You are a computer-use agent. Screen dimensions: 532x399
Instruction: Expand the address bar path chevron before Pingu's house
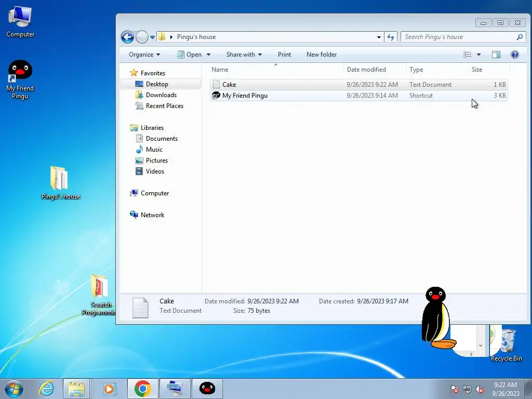[x=171, y=37]
